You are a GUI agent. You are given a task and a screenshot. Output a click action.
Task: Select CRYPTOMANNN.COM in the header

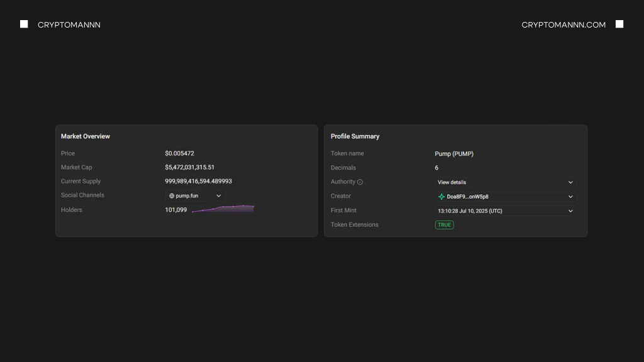(x=563, y=24)
